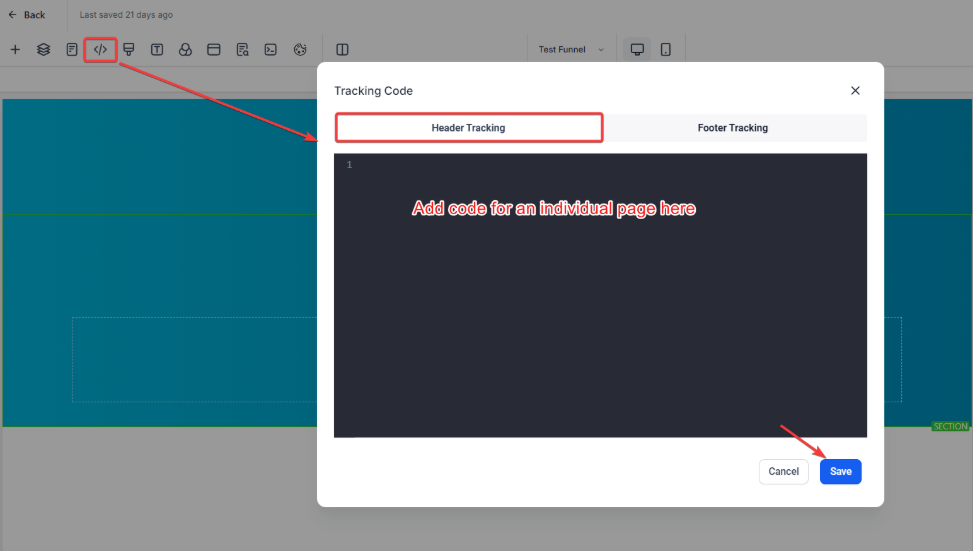
Task: Switch to mobile view
Action: [x=666, y=49]
